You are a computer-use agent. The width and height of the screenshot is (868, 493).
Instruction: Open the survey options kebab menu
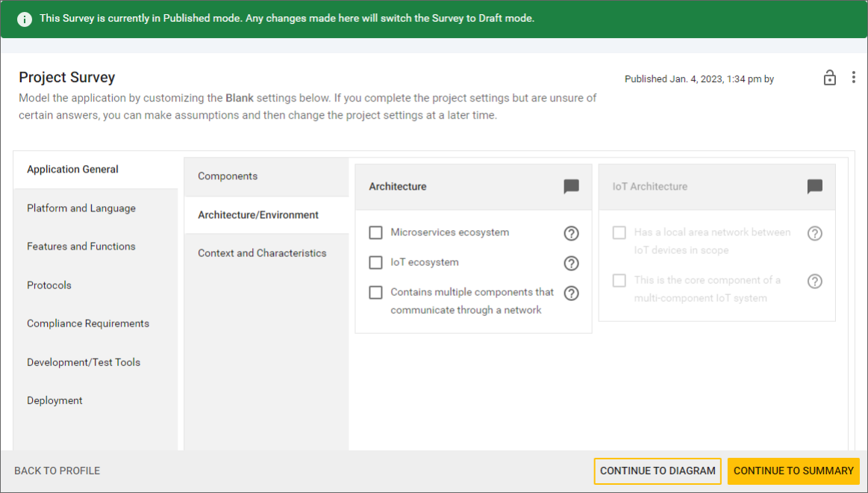coord(853,77)
